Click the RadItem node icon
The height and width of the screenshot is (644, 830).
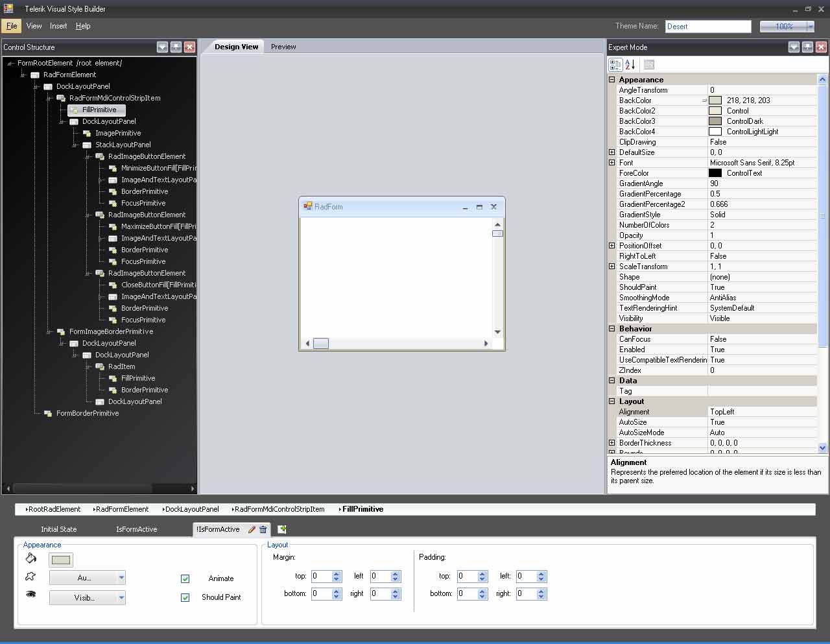(100, 366)
